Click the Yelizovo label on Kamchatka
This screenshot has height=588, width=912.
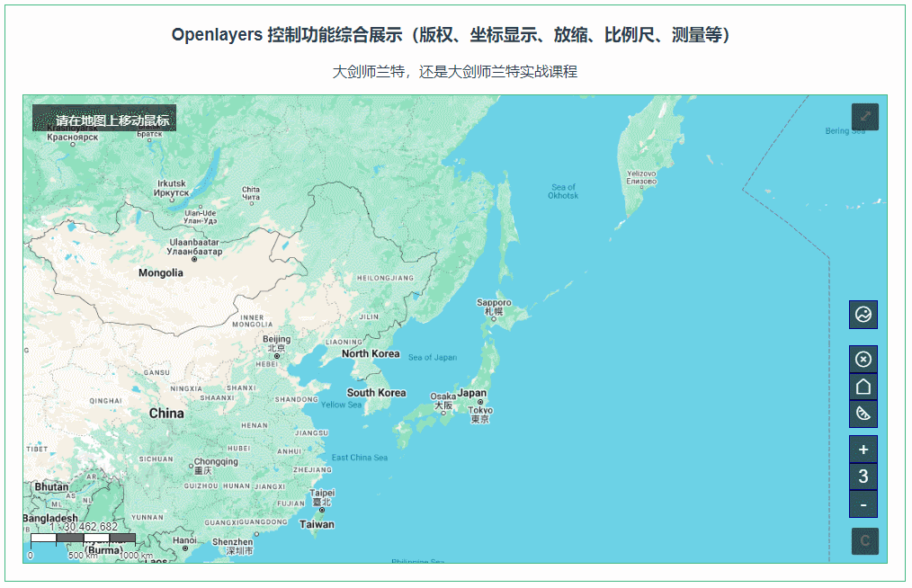(x=641, y=177)
